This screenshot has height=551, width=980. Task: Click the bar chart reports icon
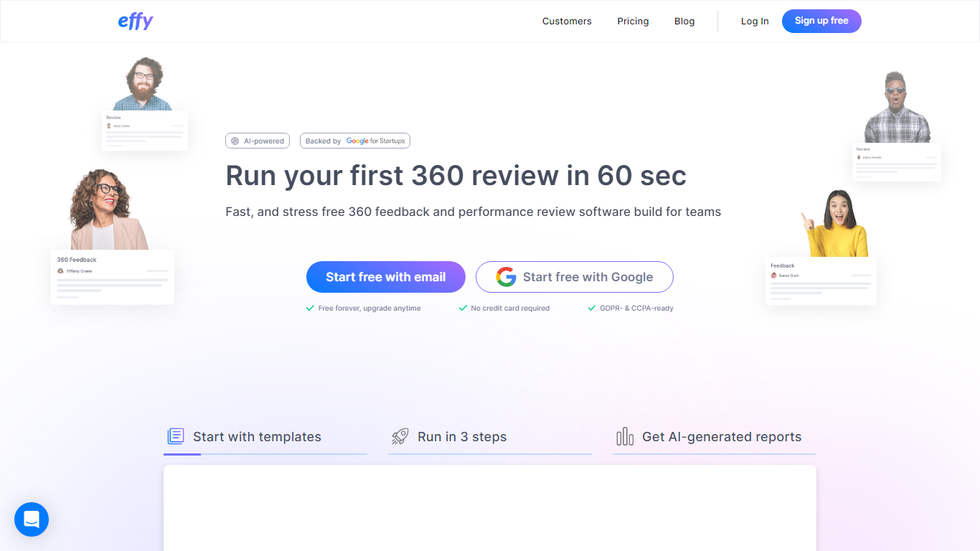click(625, 436)
